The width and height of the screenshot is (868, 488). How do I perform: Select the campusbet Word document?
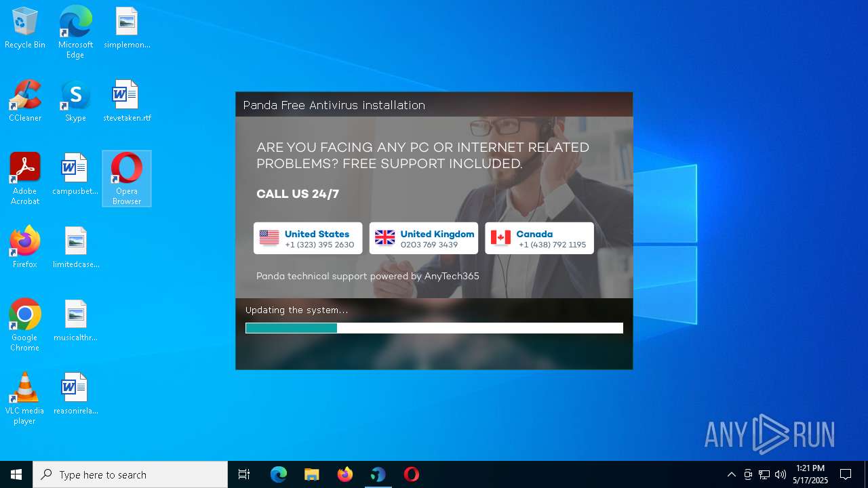pos(75,175)
